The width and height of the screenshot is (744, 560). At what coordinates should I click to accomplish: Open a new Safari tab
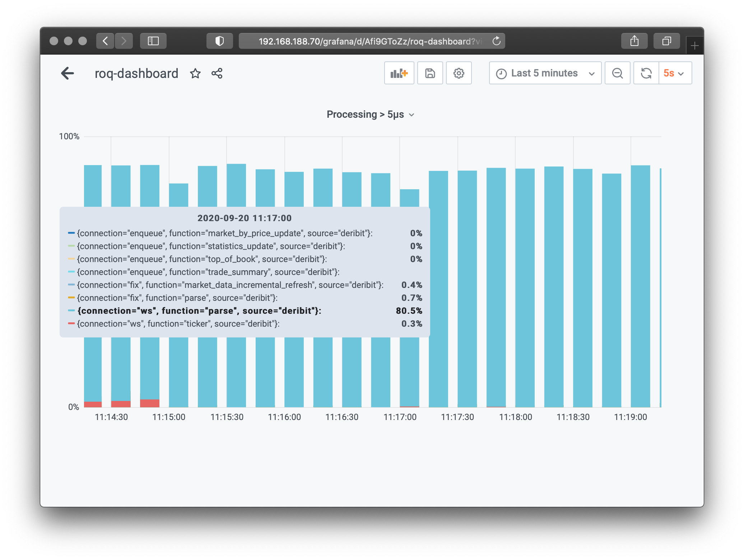pyautogui.click(x=695, y=46)
